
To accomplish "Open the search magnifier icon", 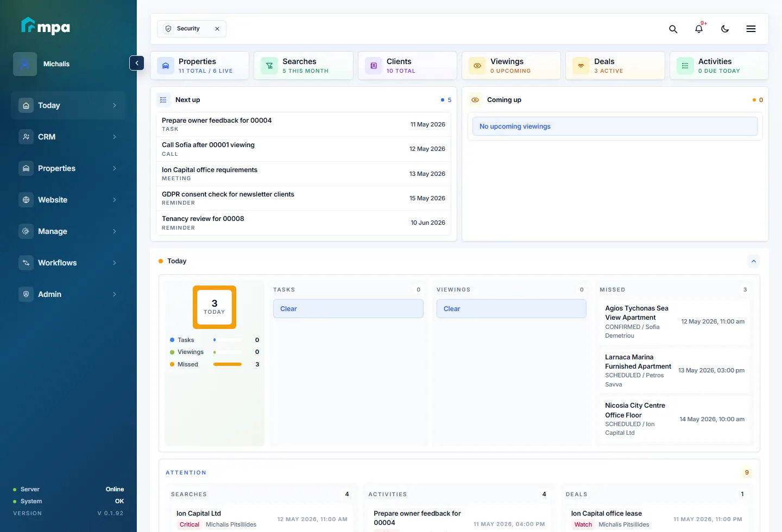I will pos(673,29).
